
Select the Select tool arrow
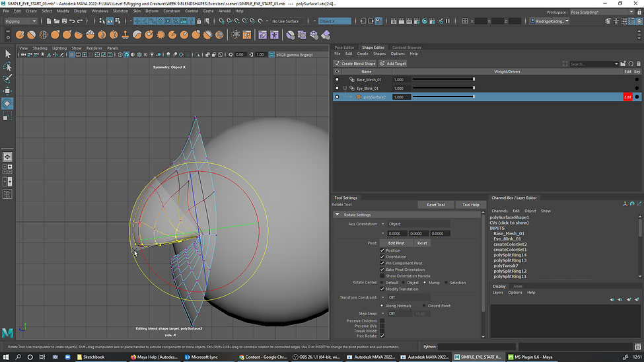click(x=7, y=54)
